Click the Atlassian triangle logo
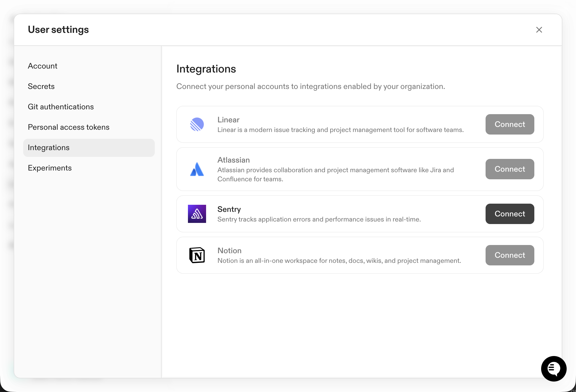 (197, 169)
